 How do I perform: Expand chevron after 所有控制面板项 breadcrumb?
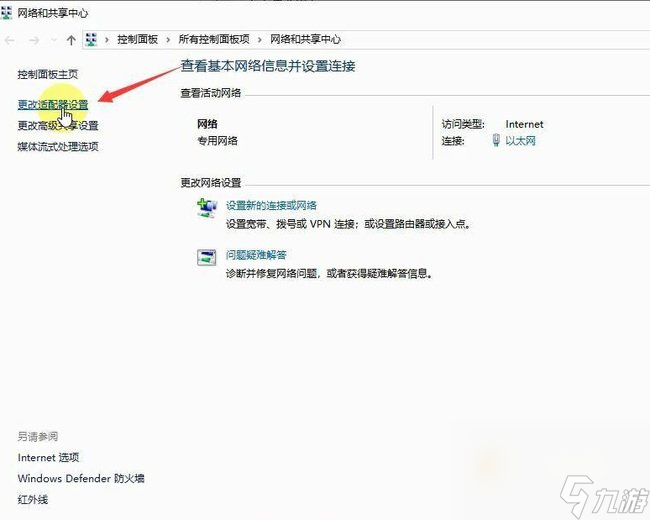pos(260,40)
